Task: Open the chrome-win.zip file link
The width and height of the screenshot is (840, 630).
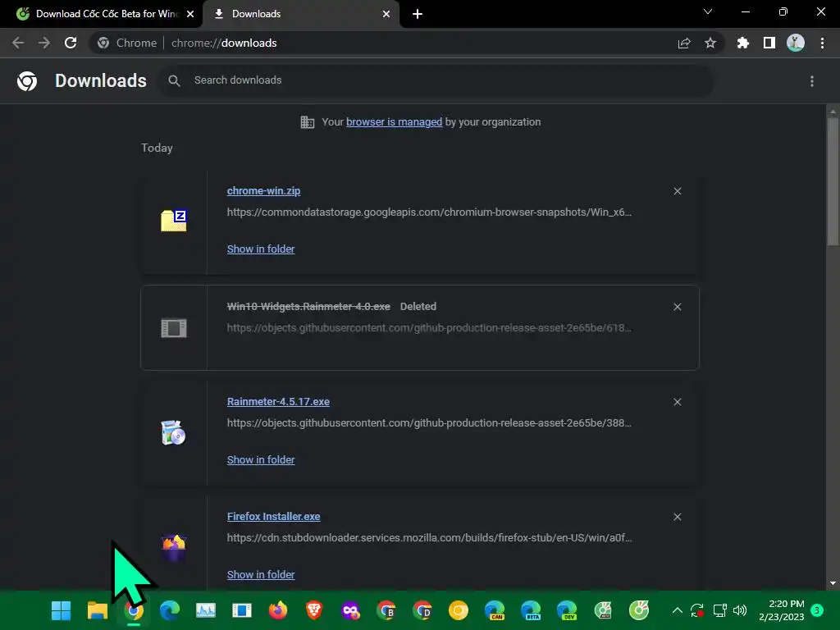Action: click(263, 190)
